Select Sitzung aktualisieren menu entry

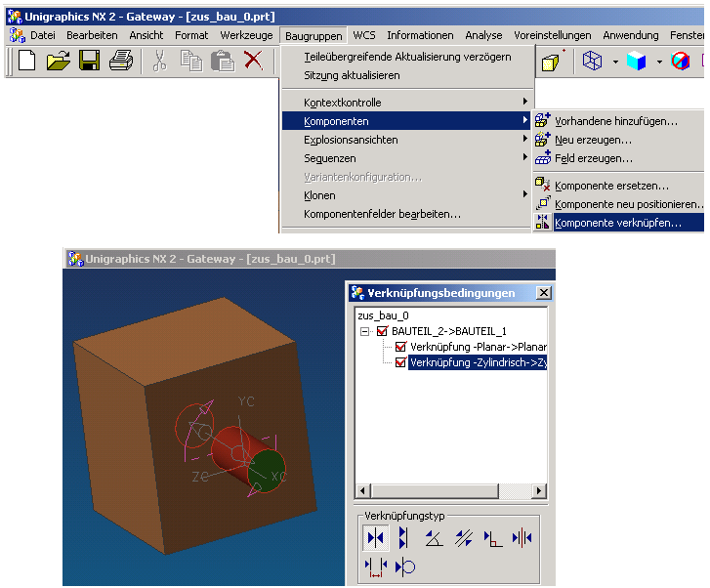[x=407, y=75]
